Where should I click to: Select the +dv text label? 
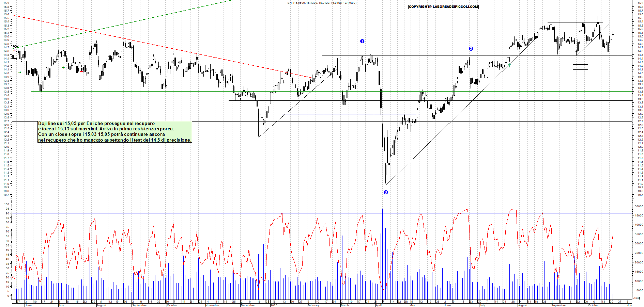[x=15, y=46]
